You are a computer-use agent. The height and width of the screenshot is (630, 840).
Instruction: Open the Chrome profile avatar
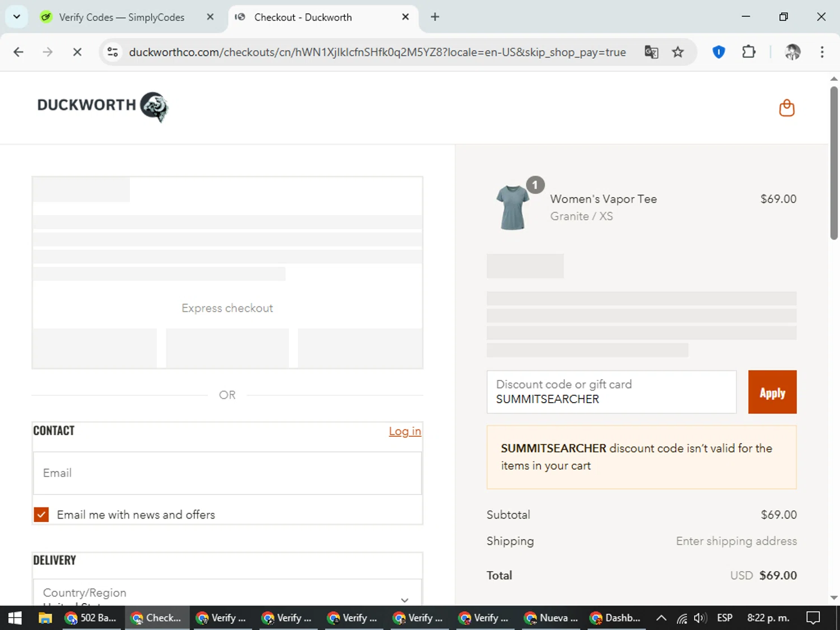tap(792, 52)
